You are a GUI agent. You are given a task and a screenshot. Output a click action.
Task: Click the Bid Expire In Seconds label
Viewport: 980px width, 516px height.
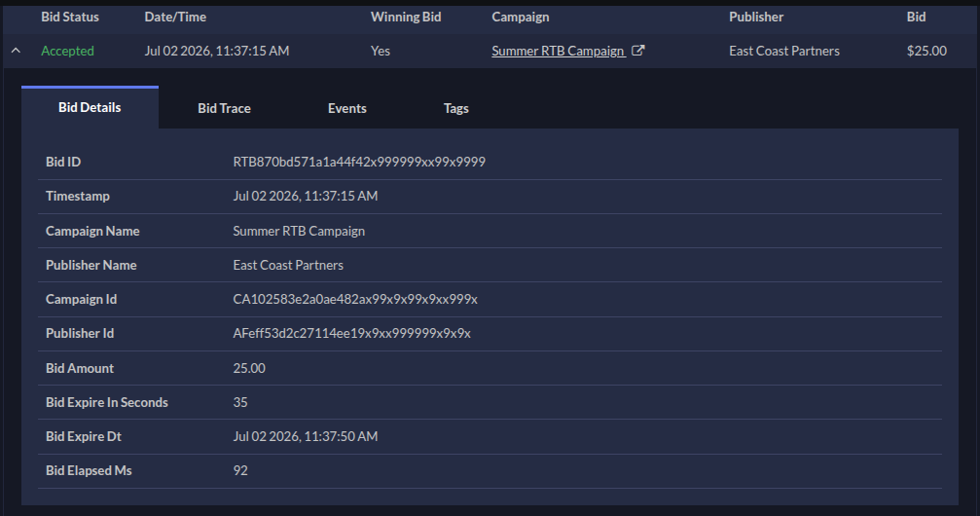click(x=107, y=402)
